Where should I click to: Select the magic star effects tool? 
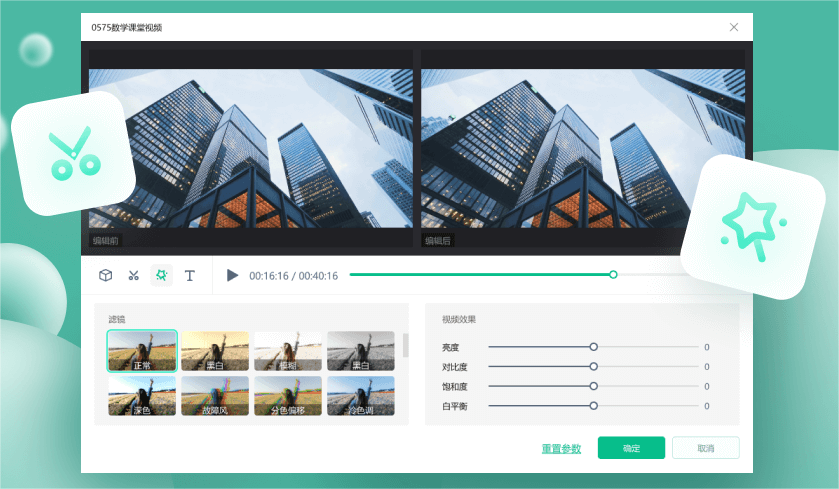[162, 275]
